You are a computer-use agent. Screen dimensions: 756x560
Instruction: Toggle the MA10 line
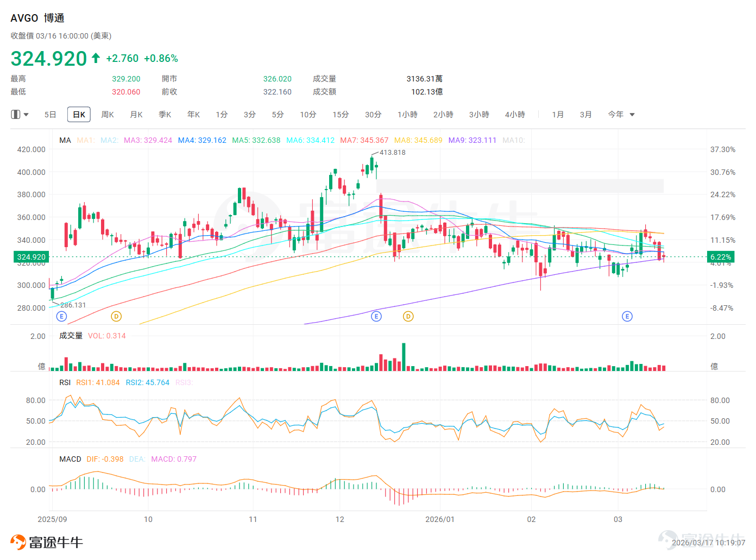coord(514,140)
